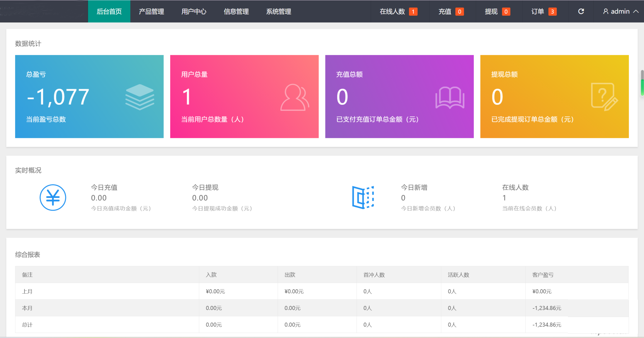The width and height of the screenshot is (644, 338).
Task: Click the 本月 row in 综合报表 table
Action: tap(27, 308)
